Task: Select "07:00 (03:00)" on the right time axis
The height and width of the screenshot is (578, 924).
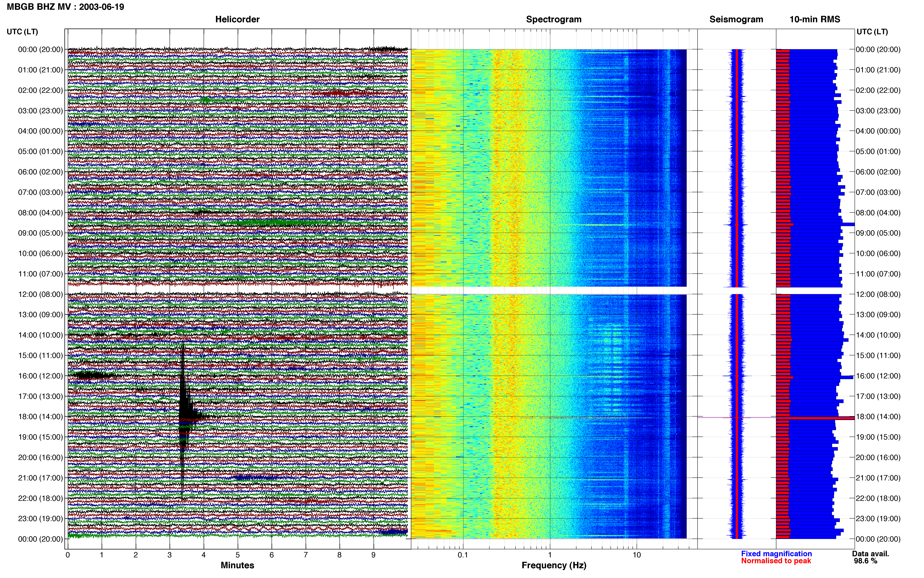Action: pyautogui.click(x=878, y=192)
